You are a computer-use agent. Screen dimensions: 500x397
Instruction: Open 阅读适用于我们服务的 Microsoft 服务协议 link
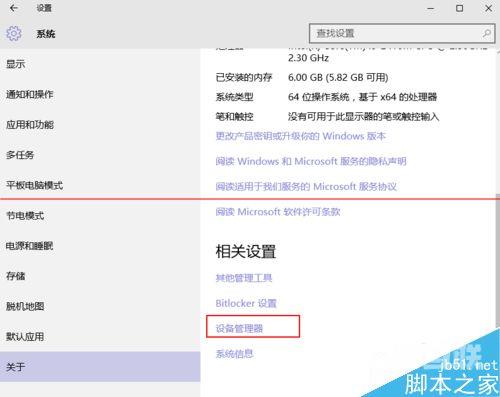click(x=306, y=186)
